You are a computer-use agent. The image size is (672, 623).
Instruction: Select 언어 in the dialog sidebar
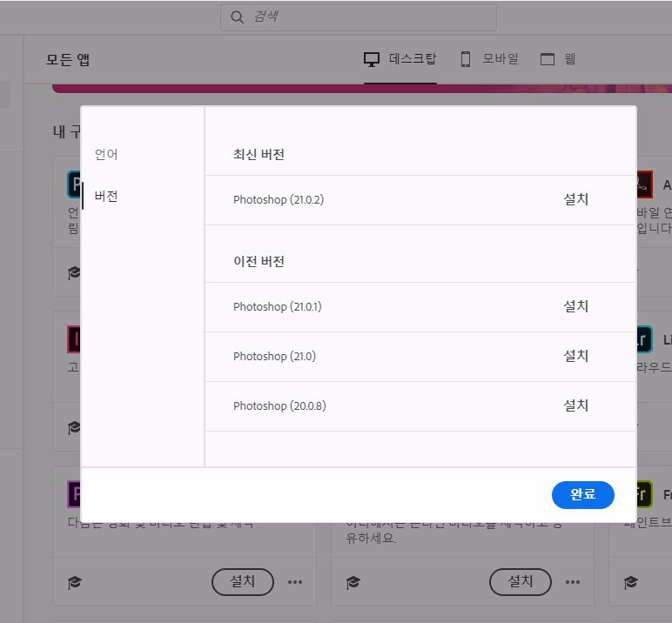coord(106,154)
